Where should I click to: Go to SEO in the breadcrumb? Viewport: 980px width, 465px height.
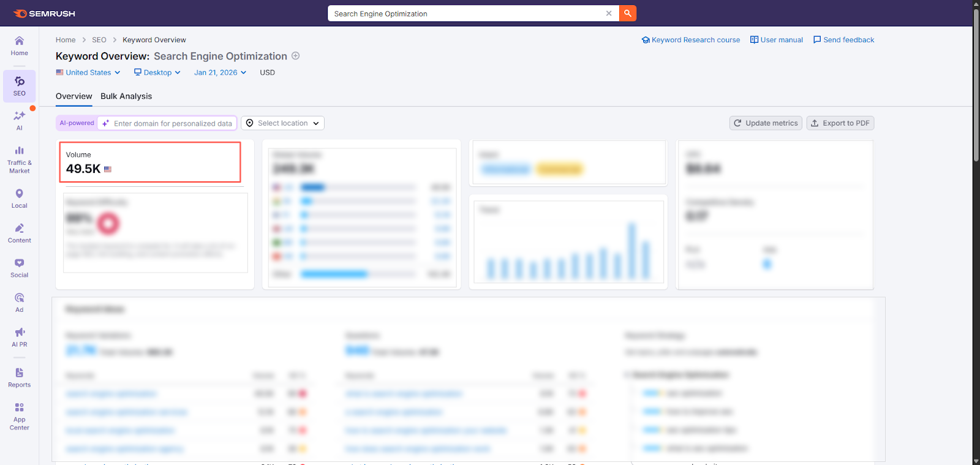(99, 40)
